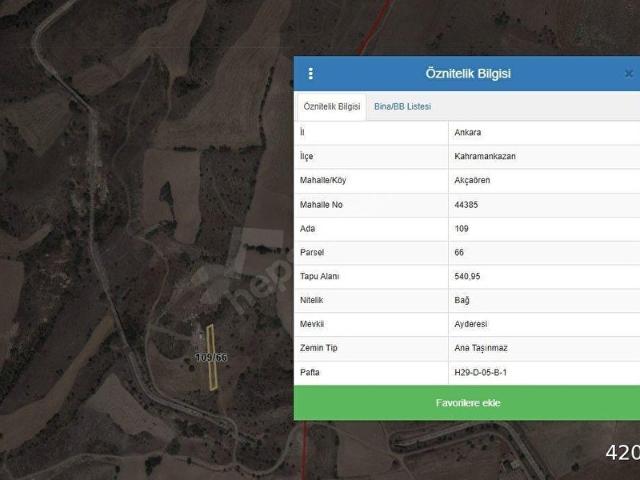Click the Favorilere ekle button
The image size is (640, 480).
(467, 402)
